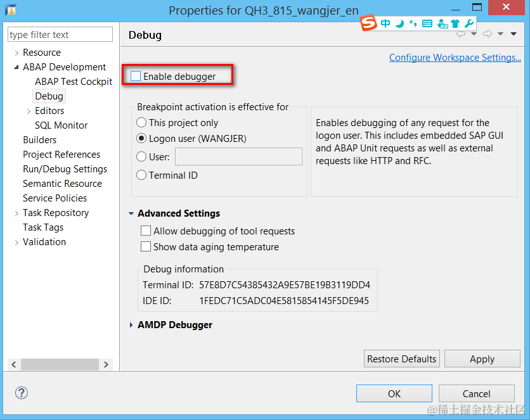The height and width of the screenshot is (420, 530).
Task: Select ABAP Test Cockpit in the tree
Action: tap(74, 82)
